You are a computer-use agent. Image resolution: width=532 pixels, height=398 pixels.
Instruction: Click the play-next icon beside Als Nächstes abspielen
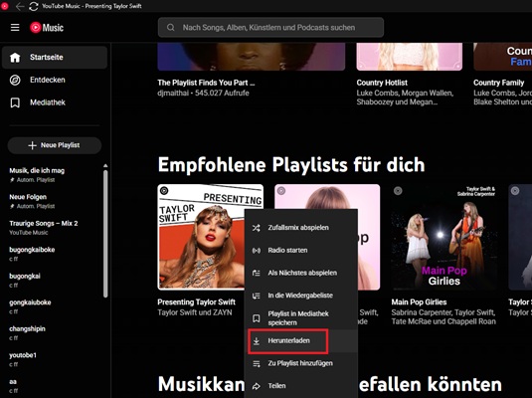pos(257,273)
